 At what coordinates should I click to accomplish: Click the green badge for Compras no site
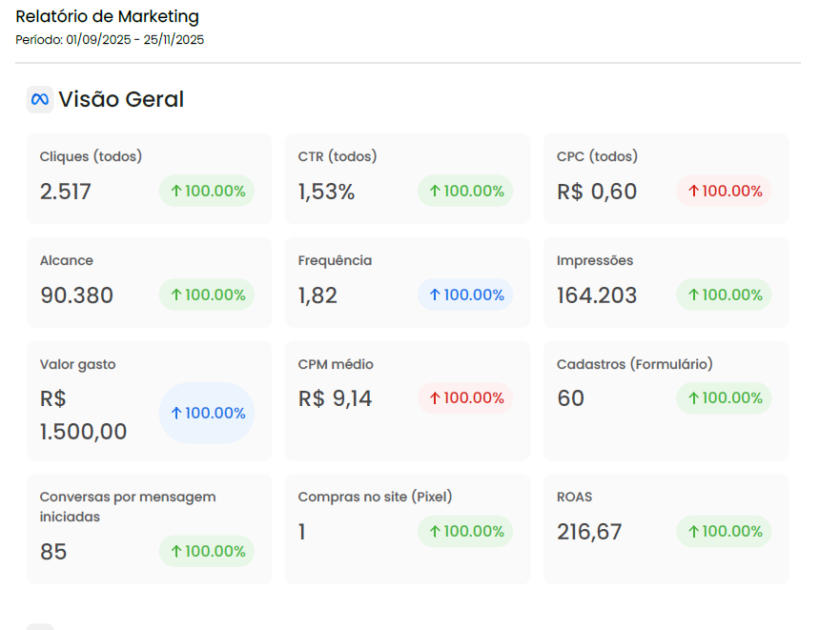pyautogui.click(x=465, y=531)
